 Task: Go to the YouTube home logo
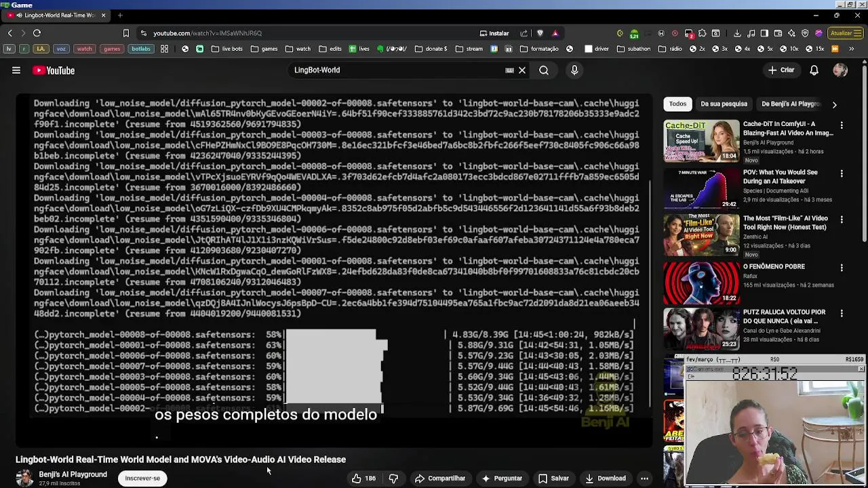(54, 70)
